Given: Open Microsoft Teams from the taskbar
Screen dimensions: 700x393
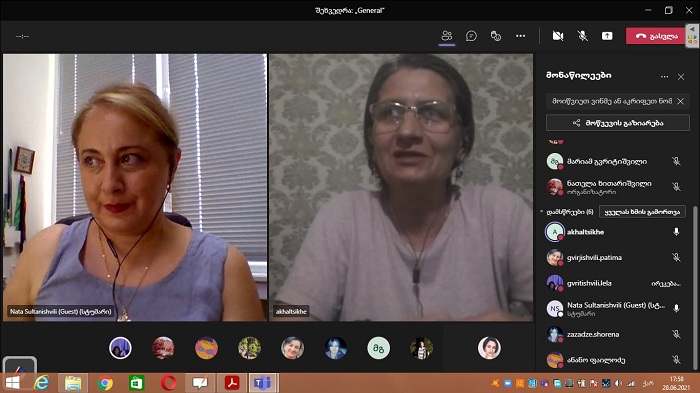Looking at the screenshot, I should 262,383.
